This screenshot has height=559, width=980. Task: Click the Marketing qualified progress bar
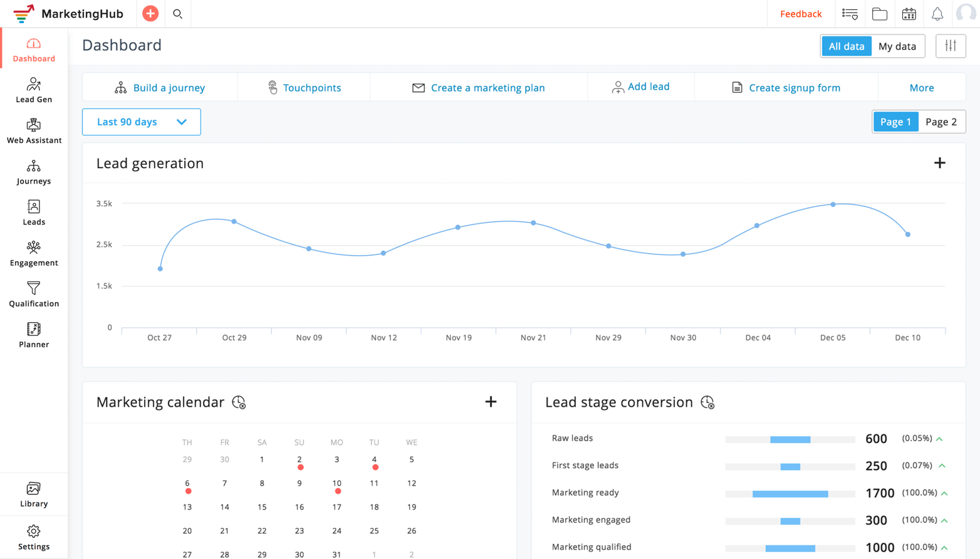coord(790,548)
